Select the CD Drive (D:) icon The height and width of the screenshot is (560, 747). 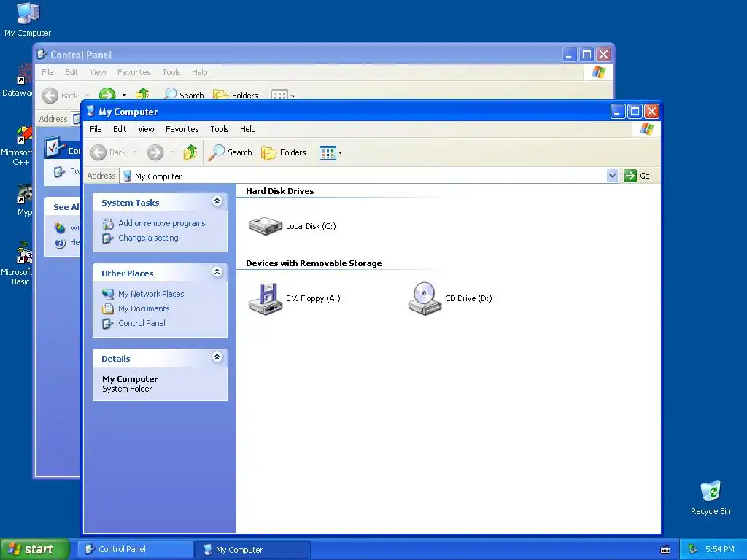tap(425, 298)
